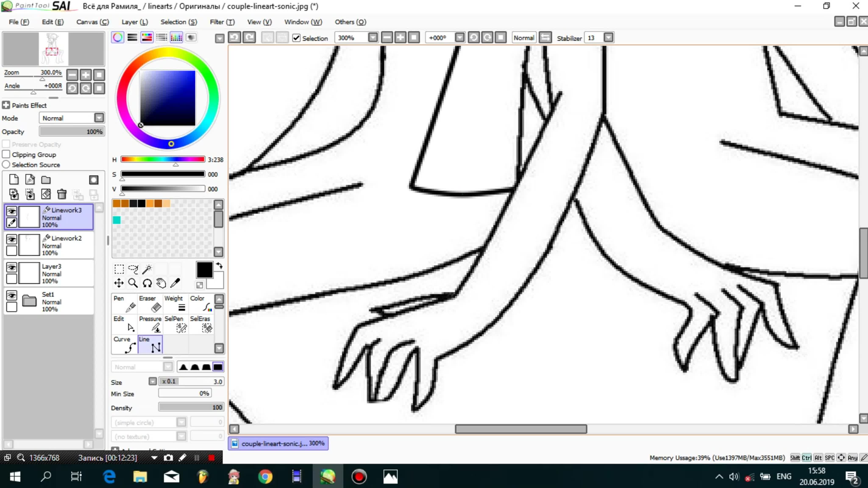Open the no texture dropdown
868x488 pixels.
(x=181, y=436)
